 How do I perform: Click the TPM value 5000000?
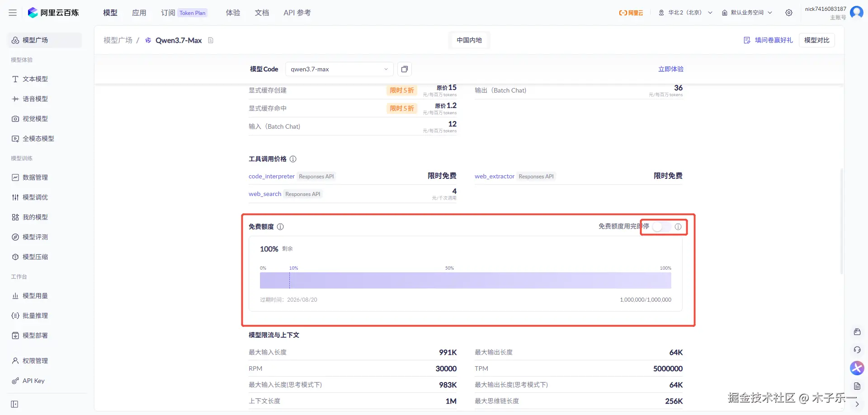pyautogui.click(x=668, y=368)
